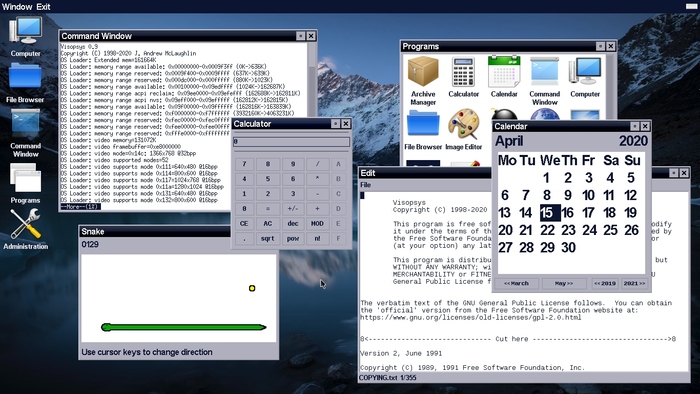Click the Exit menu in top bar
This screenshot has width=700, height=394.
(43, 7)
